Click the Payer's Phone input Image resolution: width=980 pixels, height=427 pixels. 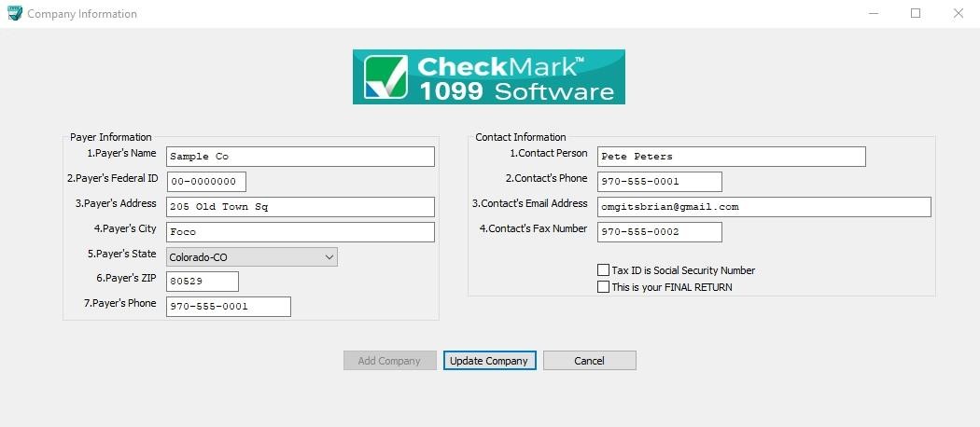[x=228, y=307]
